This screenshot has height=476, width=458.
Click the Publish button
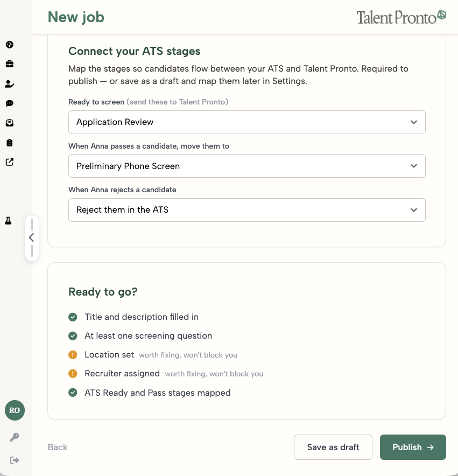click(x=413, y=447)
